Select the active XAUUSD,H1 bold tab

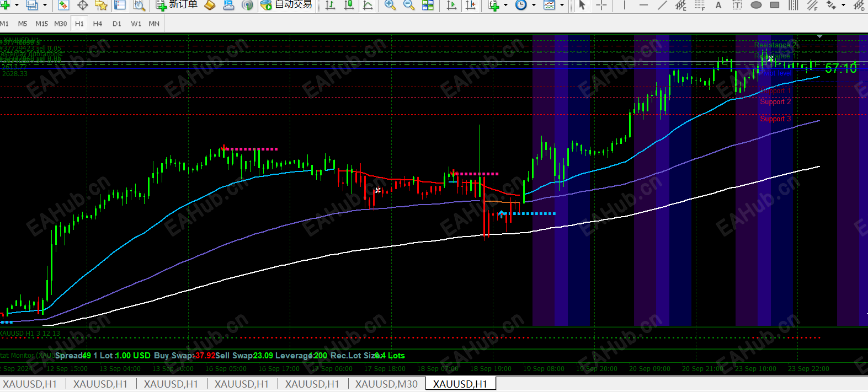460,384
